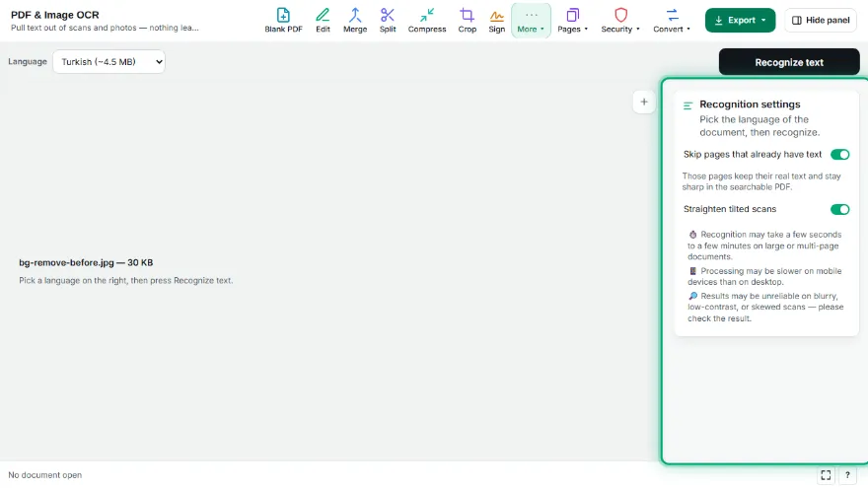
Task: Open the Pages dropdown menu
Action: point(572,21)
